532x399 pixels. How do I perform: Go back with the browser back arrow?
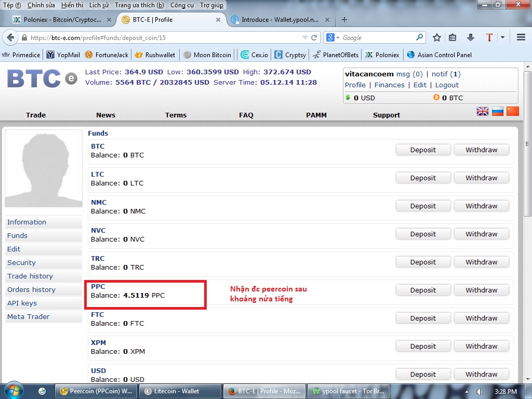click(10, 37)
